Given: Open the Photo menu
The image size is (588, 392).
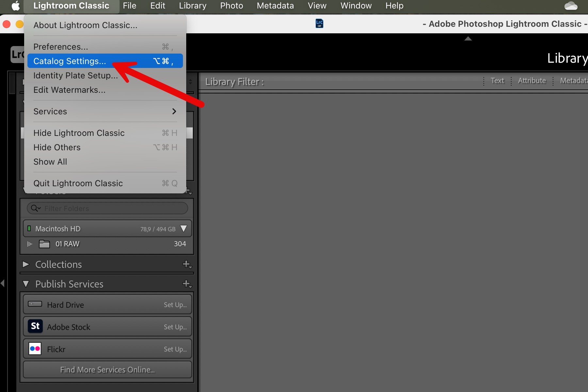Looking at the screenshot, I should (232, 6).
